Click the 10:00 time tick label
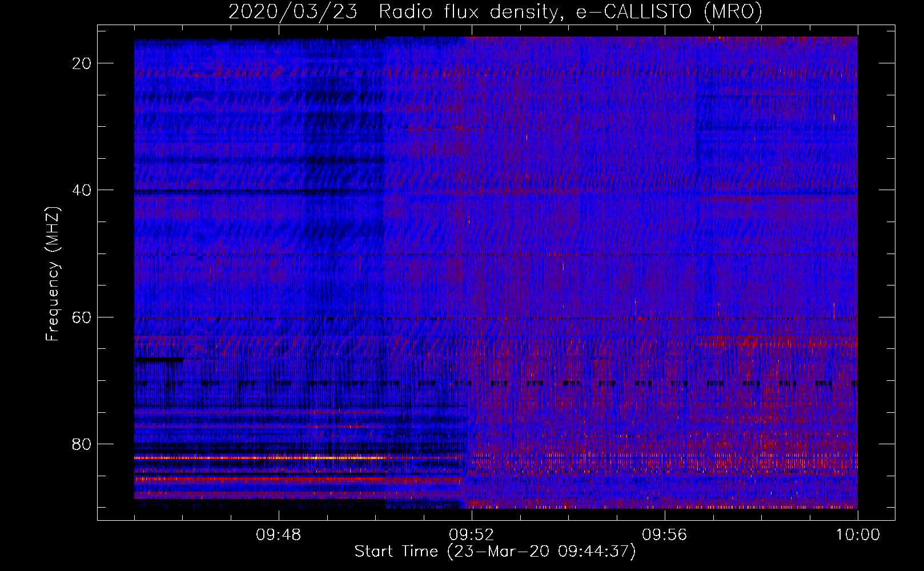 coord(858,535)
